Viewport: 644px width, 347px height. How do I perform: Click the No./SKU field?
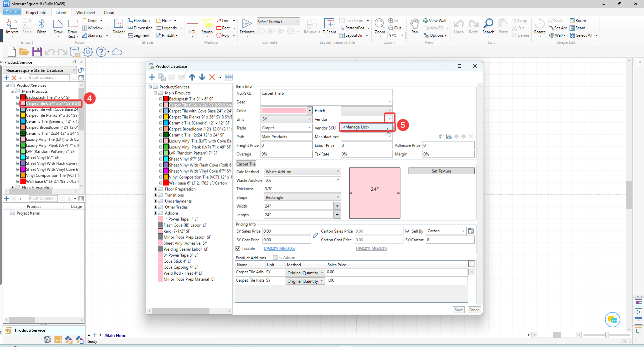coord(326,93)
